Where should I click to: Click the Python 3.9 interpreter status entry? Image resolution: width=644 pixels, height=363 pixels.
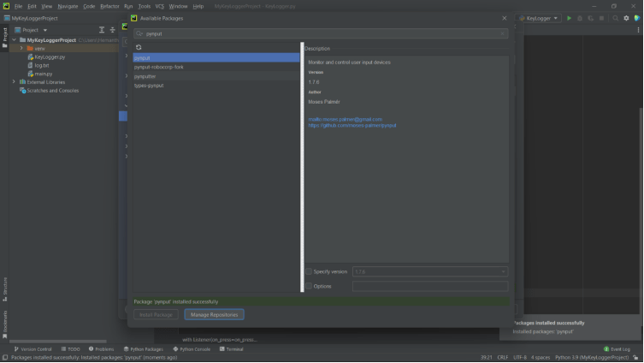click(592, 358)
